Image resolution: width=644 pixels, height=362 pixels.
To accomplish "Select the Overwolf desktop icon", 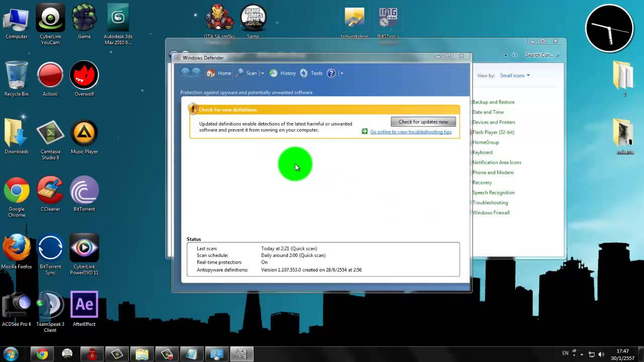I will coord(84,79).
